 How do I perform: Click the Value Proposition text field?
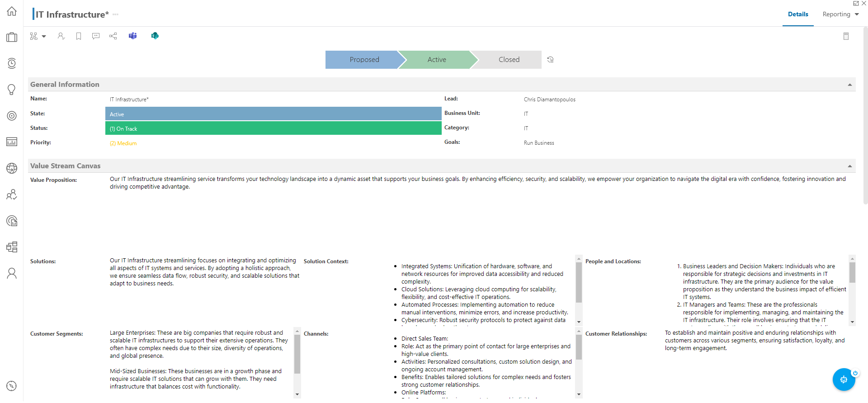tap(478, 183)
